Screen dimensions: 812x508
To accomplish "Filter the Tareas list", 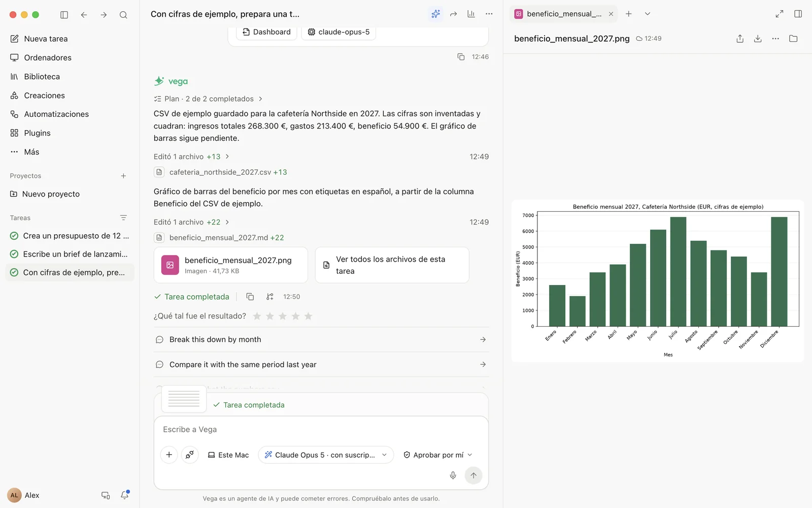I will pos(123,218).
